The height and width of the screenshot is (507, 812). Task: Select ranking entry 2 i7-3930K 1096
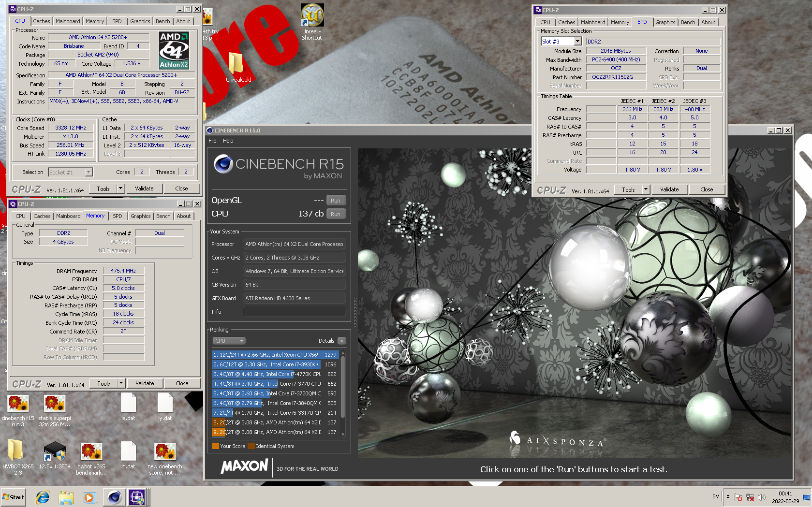[x=275, y=364]
